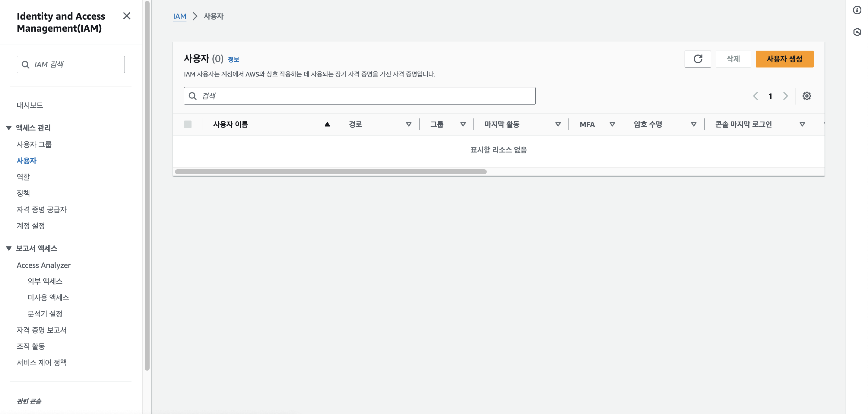Image resolution: width=868 pixels, height=414 pixels.
Task: Sort by 암호 수명 column arrow
Action: (693, 124)
